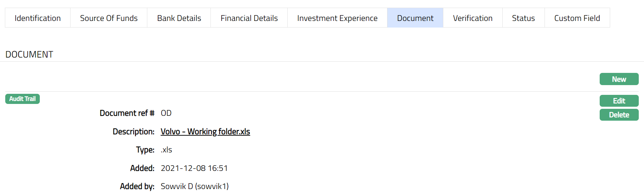Viewport: 644px width, 196px height.
Task: Click the added date 2021-12-08 16:51
Action: (x=194, y=168)
